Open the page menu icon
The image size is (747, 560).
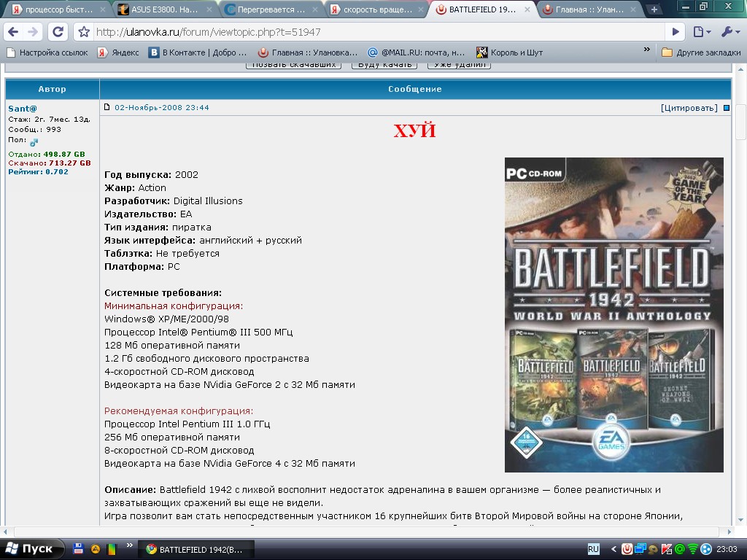click(x=702, y=32)
